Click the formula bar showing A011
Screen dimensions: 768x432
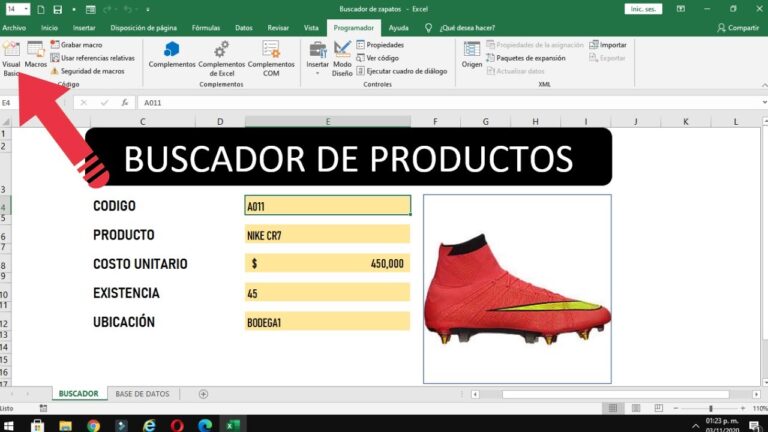(448, 103)
